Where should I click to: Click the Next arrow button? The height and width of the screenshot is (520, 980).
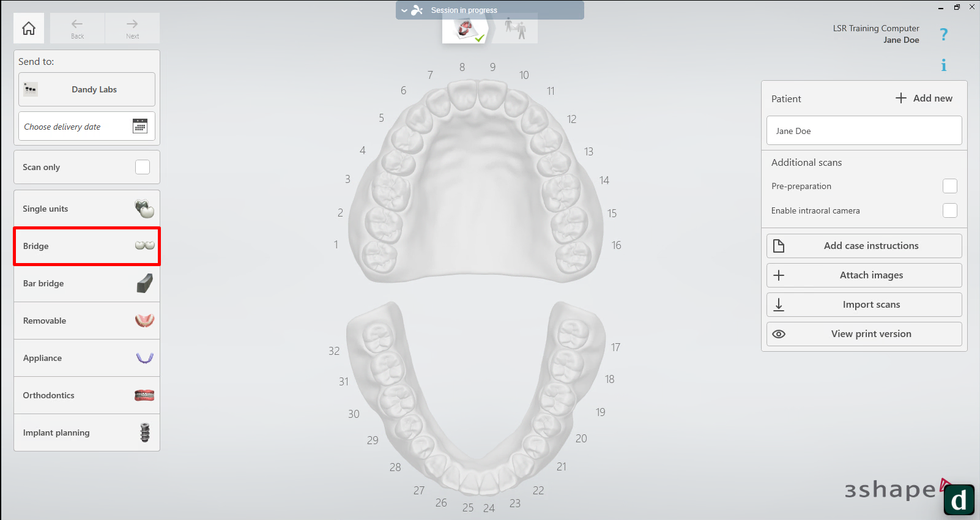(x=132, y=28)
